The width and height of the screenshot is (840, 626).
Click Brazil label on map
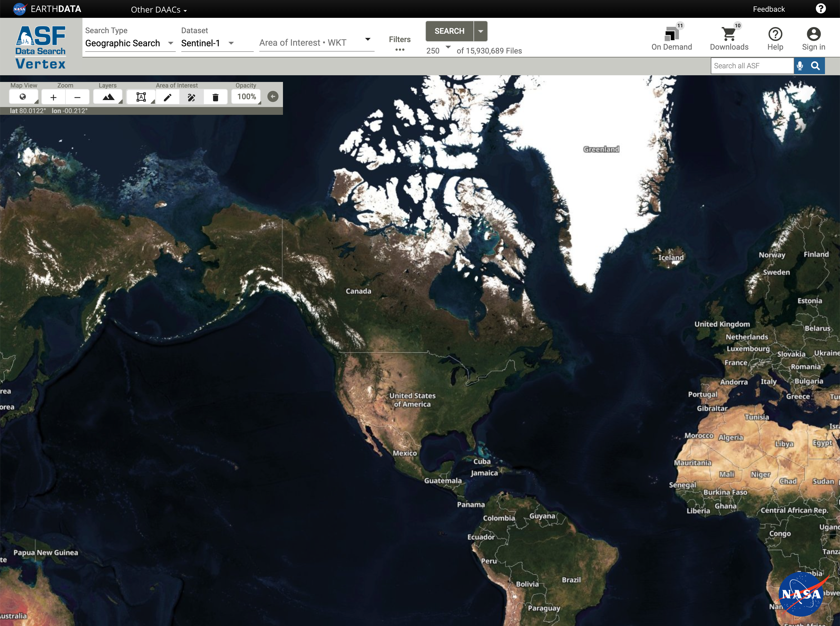coord(571,580)
